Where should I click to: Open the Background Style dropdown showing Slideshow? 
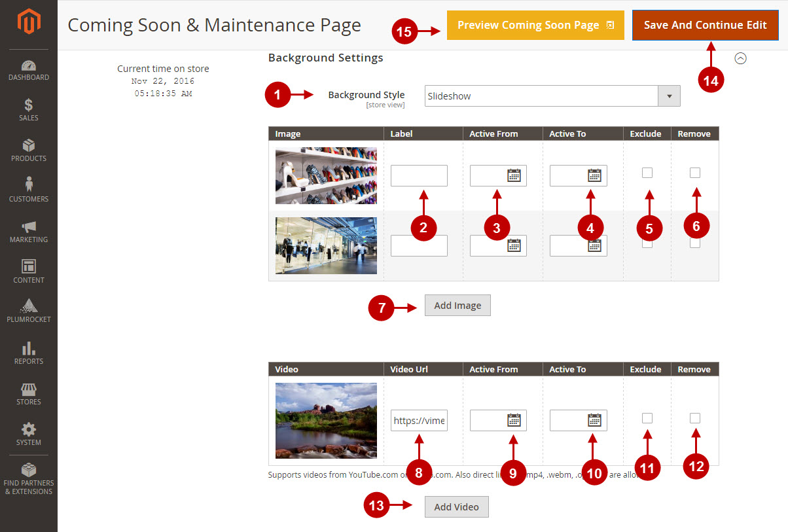pyautogui.click(x=552, y=96)
